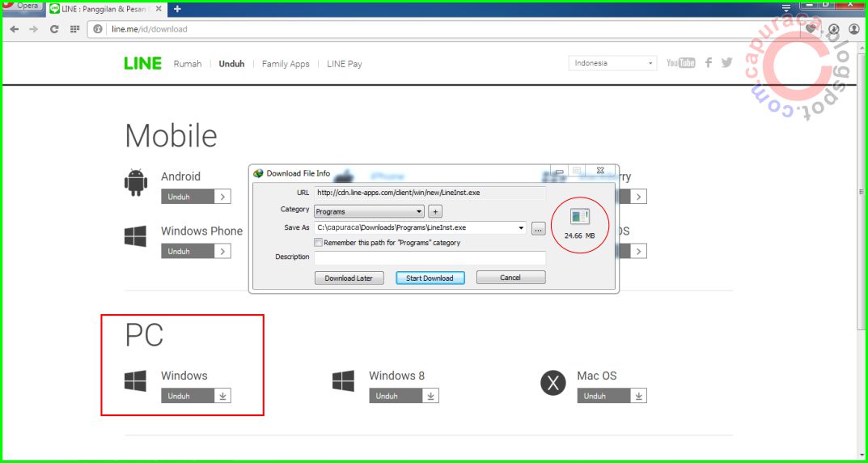Viewport: 868px width, 463px height.
Task: Click Unduh button under Android
Action: tap(196, 197)
